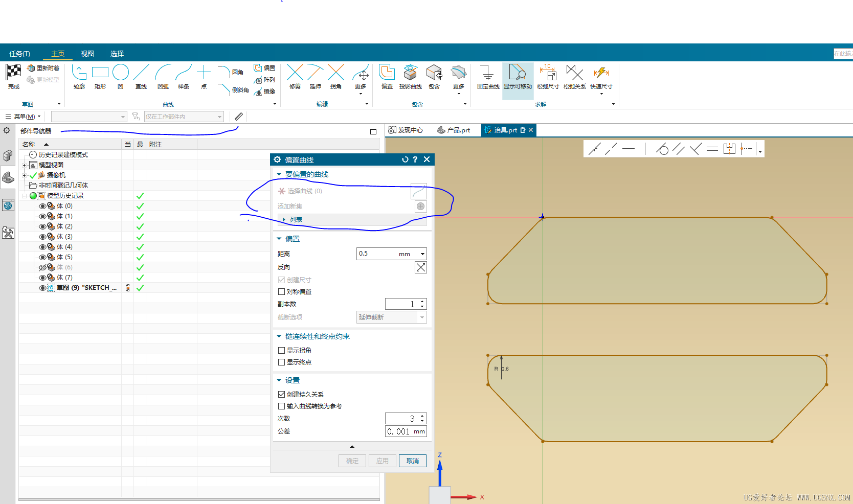Choose the Trim (修剪) curve tool
The height and width of the screenshot is (504, 853).
(295, 73)
